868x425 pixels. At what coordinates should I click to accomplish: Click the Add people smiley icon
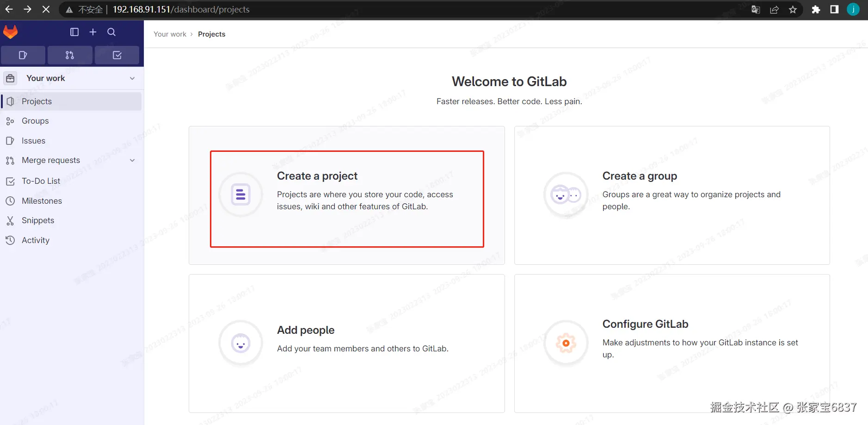(x=240, y=343)
